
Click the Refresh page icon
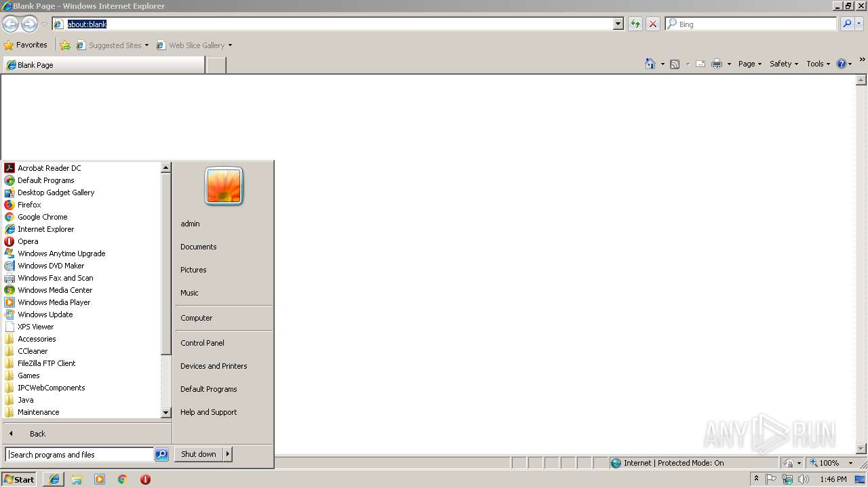[x=635, y=24]
